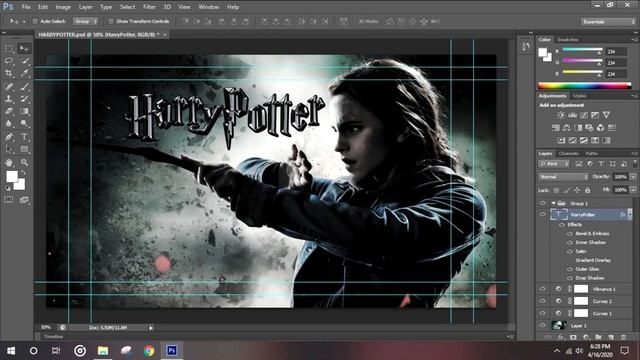Toggle the Auto-Select checkbox
The width and height of the screenshot is (640, 360).
click(35, 21)
